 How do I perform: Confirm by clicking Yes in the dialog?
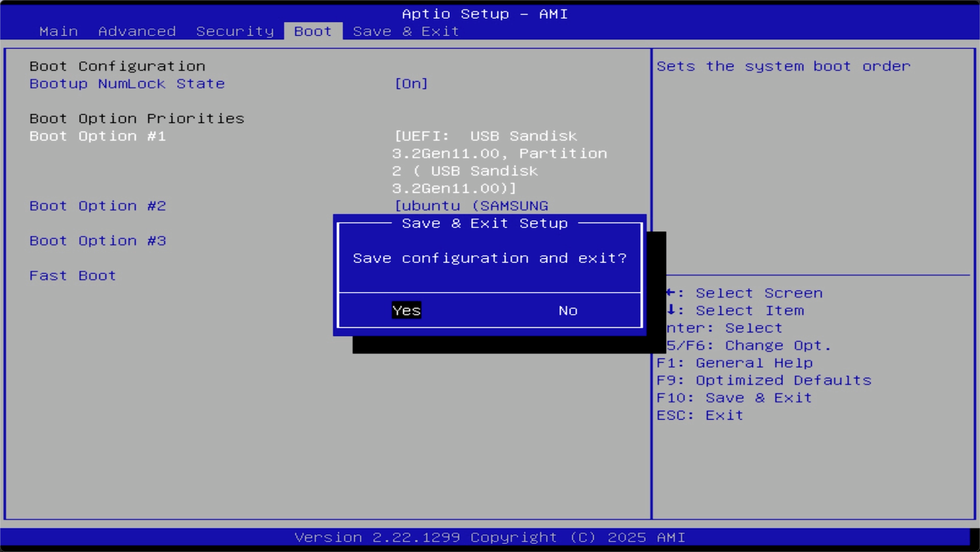click(x=406, y=311)
